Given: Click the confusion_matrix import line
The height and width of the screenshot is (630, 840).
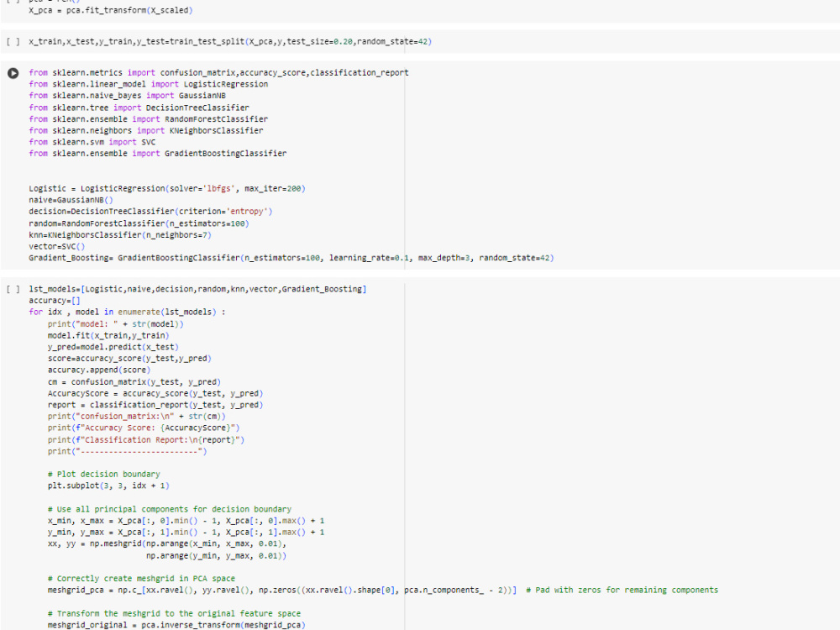Looking at the screenshot, I should [x=218, y=72].
